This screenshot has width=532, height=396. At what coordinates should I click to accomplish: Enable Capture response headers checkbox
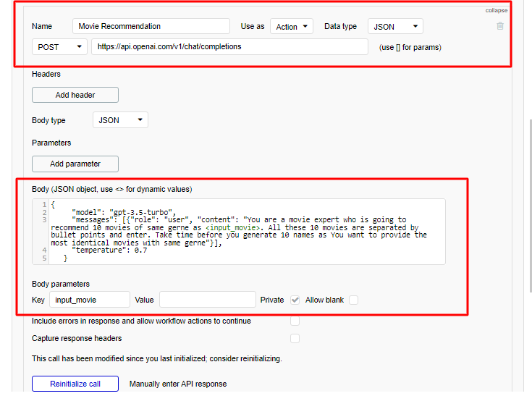tap(295, 338)
